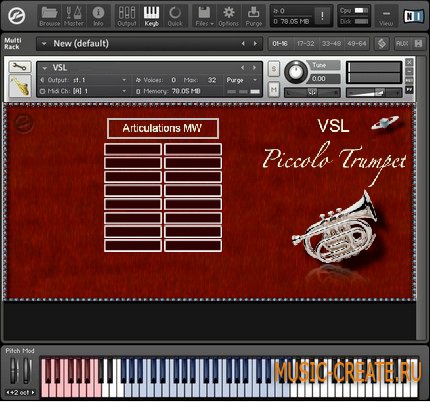Toggle the PV performance view button
The height and width of the screenshot is (402, 430).
[409, 90]
